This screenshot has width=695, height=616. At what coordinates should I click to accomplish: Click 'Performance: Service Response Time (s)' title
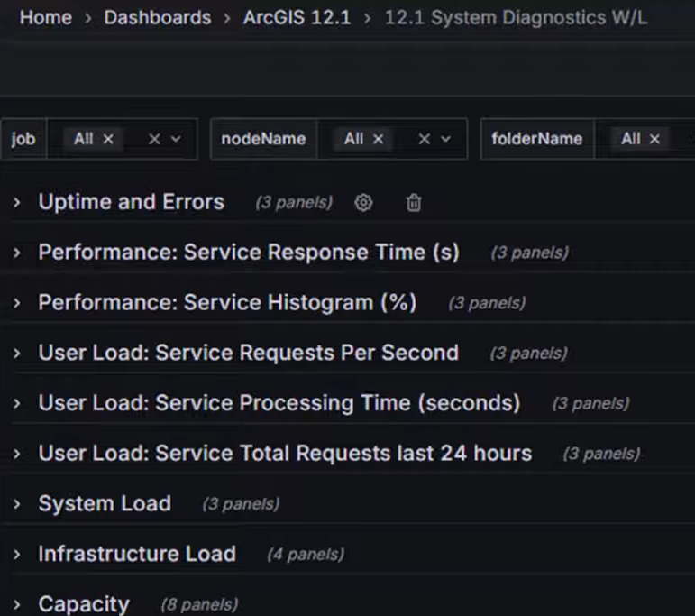click(x=249, y=253)
